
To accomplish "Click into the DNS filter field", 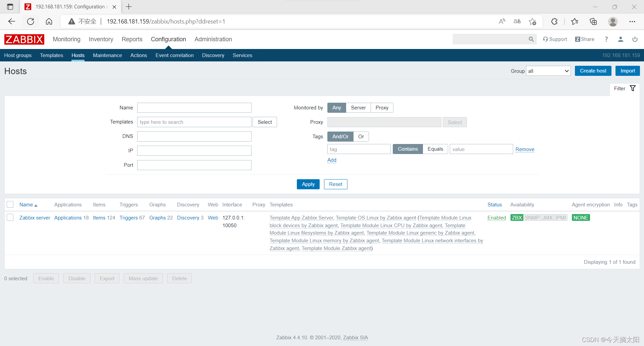I will (194, 136).
